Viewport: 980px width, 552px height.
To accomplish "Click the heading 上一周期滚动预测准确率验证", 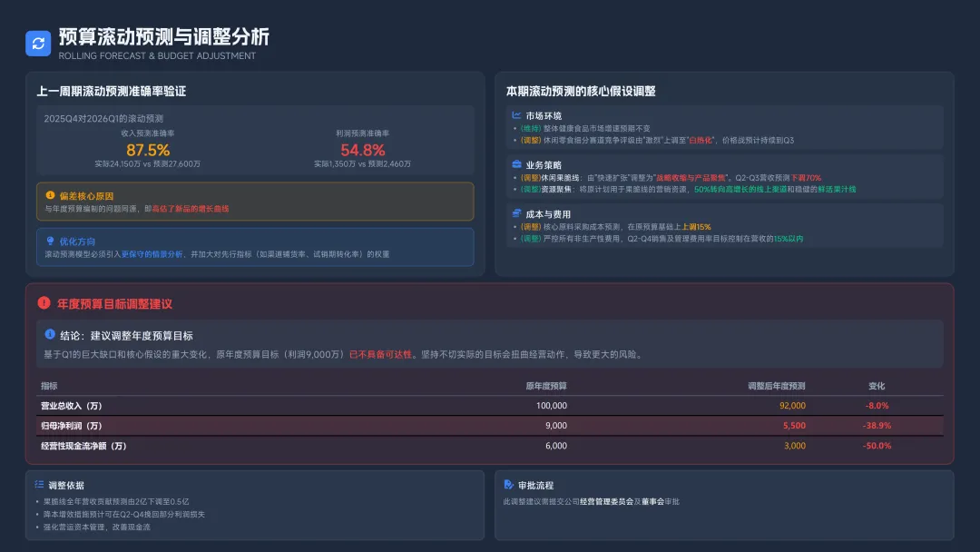I will coord(112,92).
